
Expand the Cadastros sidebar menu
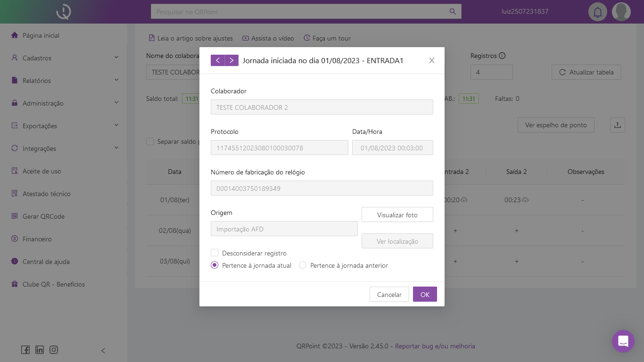pos(65,58)
